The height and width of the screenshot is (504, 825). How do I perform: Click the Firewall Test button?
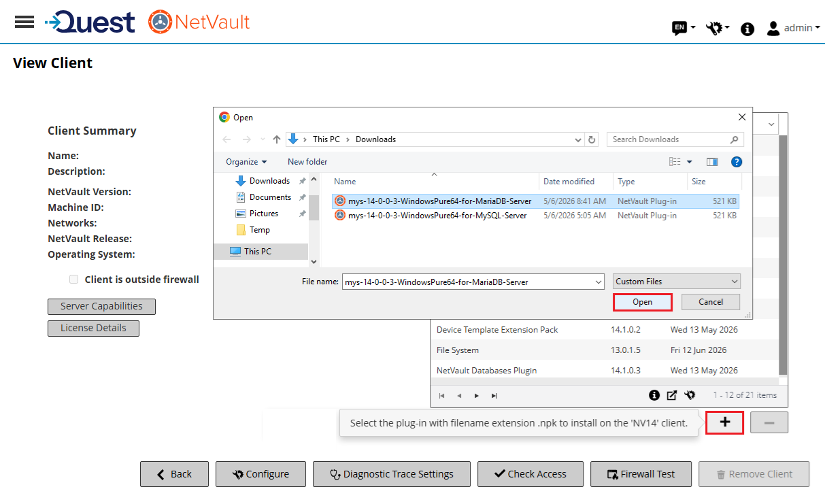pos(641,474)
